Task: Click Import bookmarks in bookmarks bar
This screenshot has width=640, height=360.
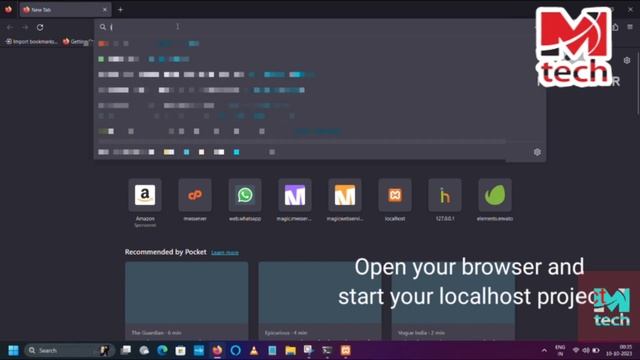Action: [x=31, y=42]
